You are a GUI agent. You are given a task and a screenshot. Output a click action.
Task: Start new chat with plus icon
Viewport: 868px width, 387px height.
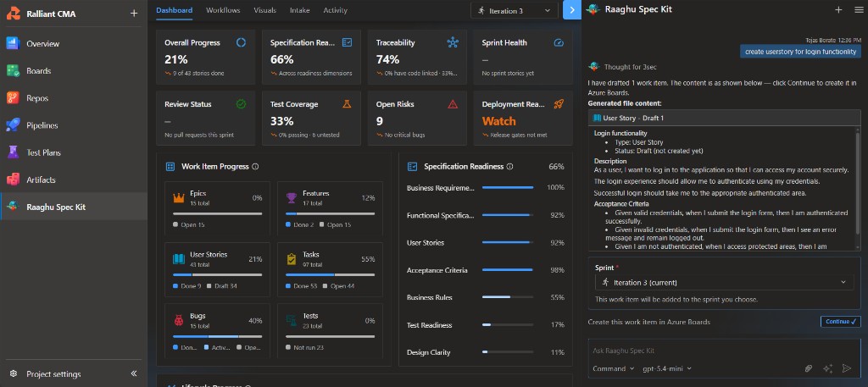click(x=838, y=9)
